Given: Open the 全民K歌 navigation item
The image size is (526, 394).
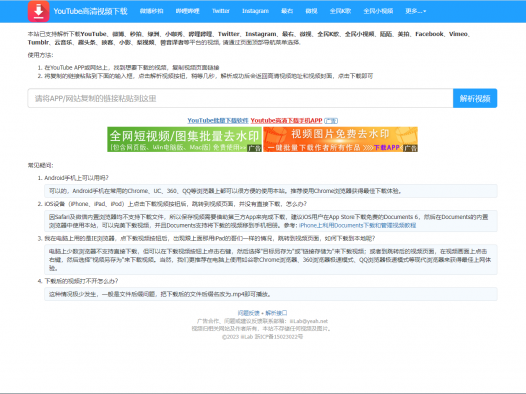Looking at the screenshot, I should (340, 11).
